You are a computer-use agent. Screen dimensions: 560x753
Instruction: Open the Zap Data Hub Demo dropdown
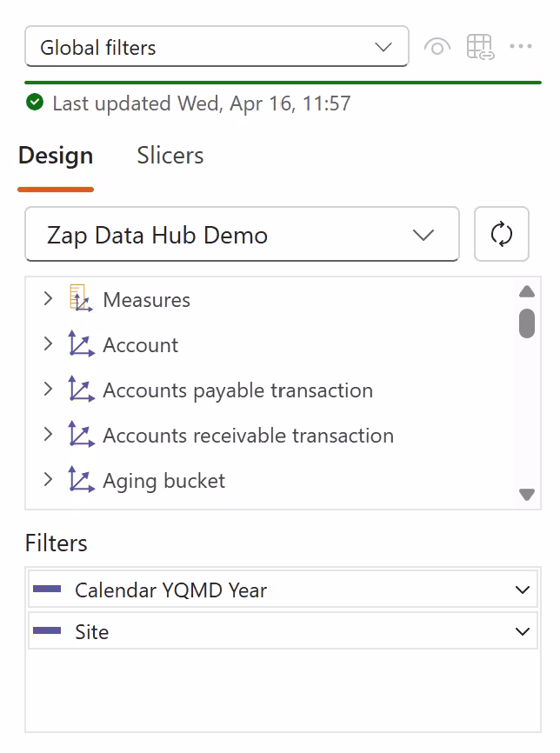tap(242, 235)
